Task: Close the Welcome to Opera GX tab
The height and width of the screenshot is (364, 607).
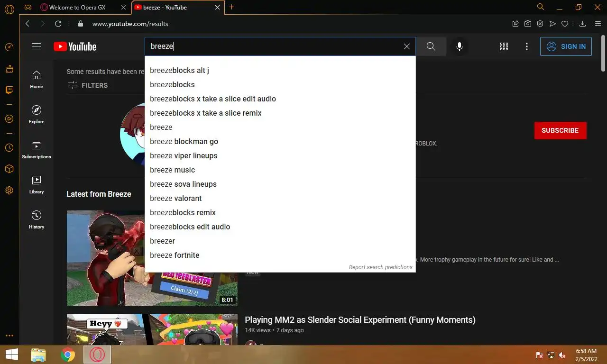Action: (x=124, y=8)
